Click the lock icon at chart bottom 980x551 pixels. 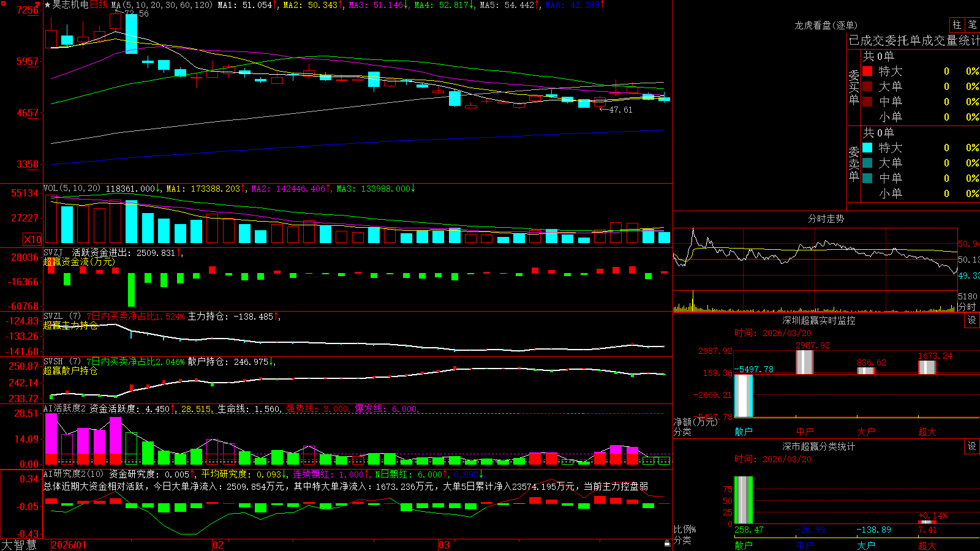point(667,543)
